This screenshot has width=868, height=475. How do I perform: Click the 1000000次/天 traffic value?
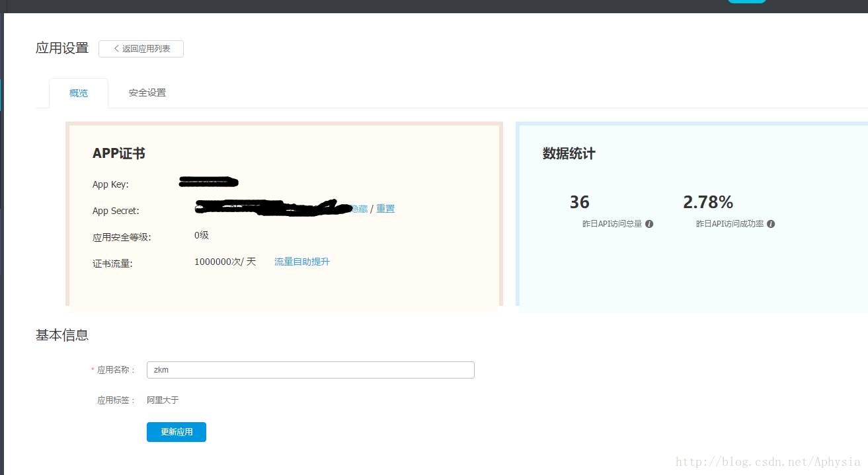(x=225, y=262)
